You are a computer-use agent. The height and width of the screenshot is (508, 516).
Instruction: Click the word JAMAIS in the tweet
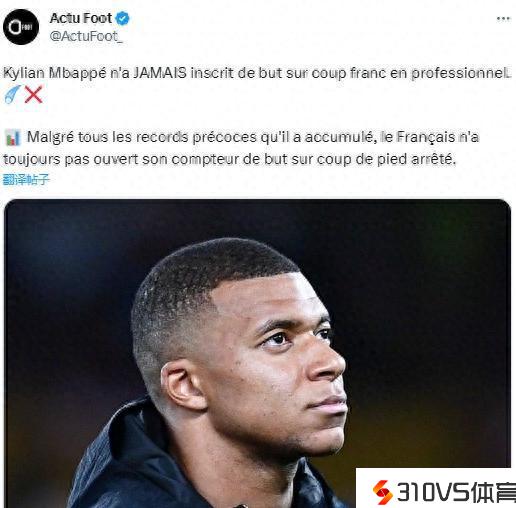point(160,73)
